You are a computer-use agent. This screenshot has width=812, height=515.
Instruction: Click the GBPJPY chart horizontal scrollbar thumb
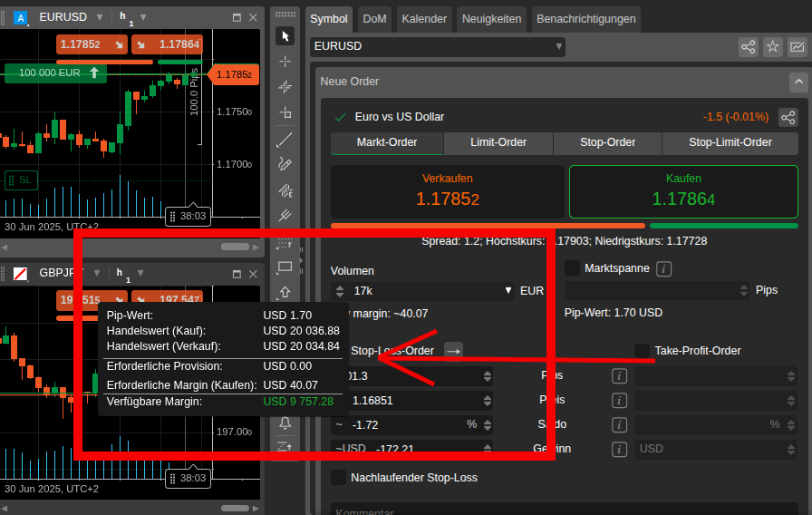coord(235,509)
